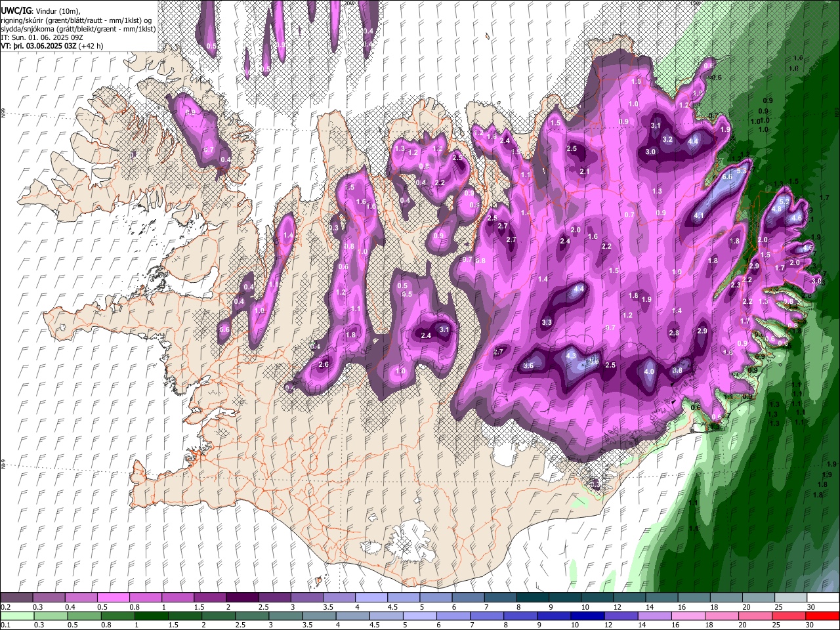The width and height of the screenshot is (840, 630).
Task: Click the snowfall value '4.8' on map
Action: tap(777, 209)
